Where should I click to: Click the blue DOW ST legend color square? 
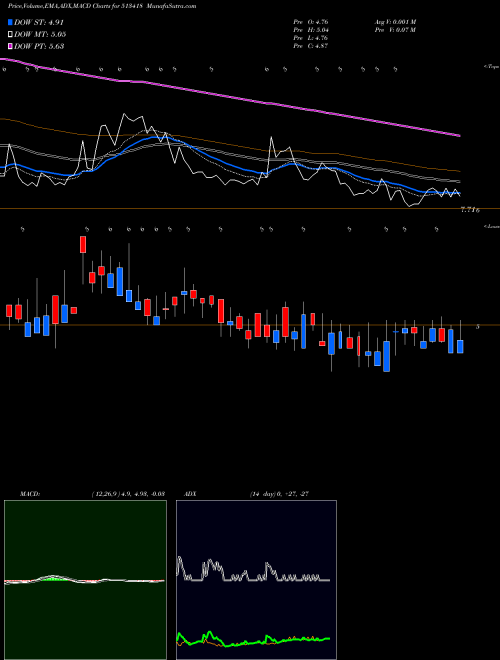(10, 22)
